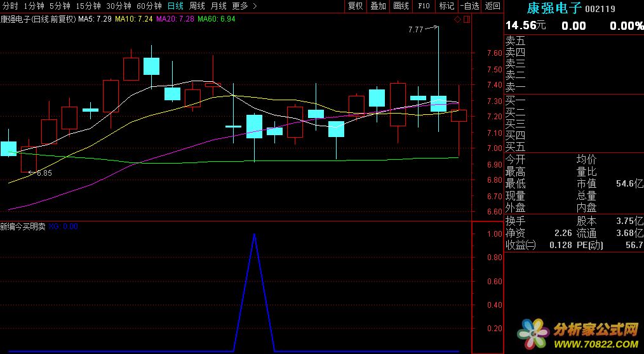
Task: Click the stock code 002119
Action: [x=600, y=9]
